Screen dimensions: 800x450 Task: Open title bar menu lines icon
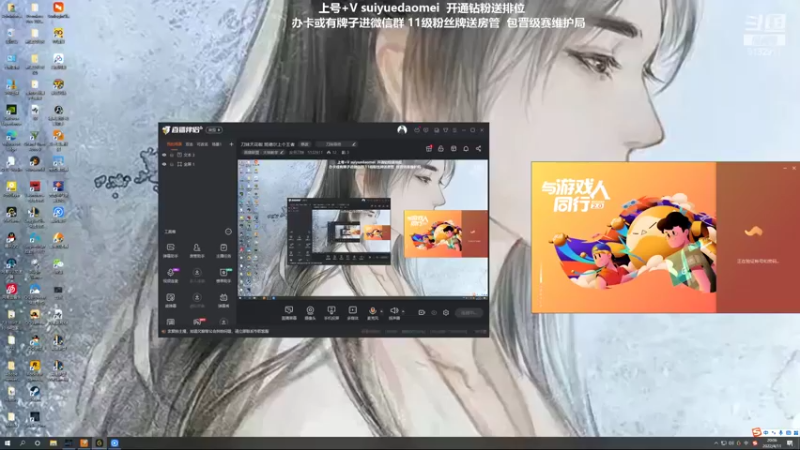pos(455,130)
